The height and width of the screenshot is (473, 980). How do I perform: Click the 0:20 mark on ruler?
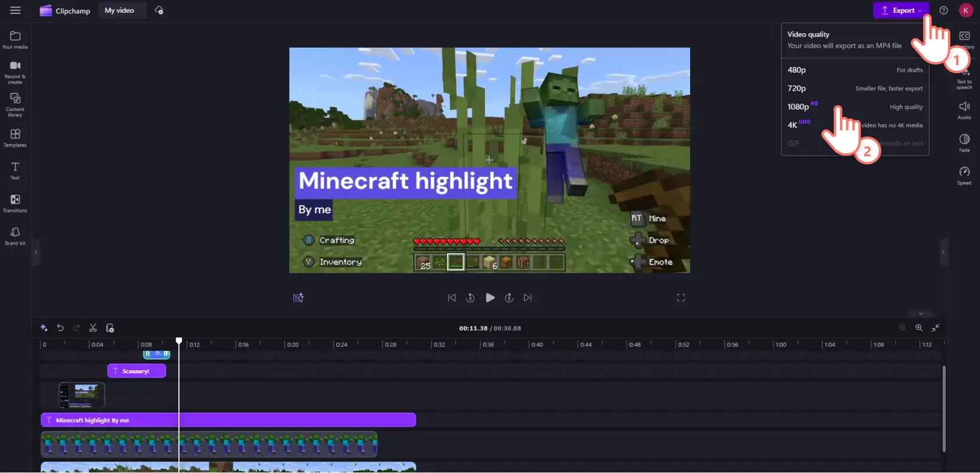tap(292, 344)
